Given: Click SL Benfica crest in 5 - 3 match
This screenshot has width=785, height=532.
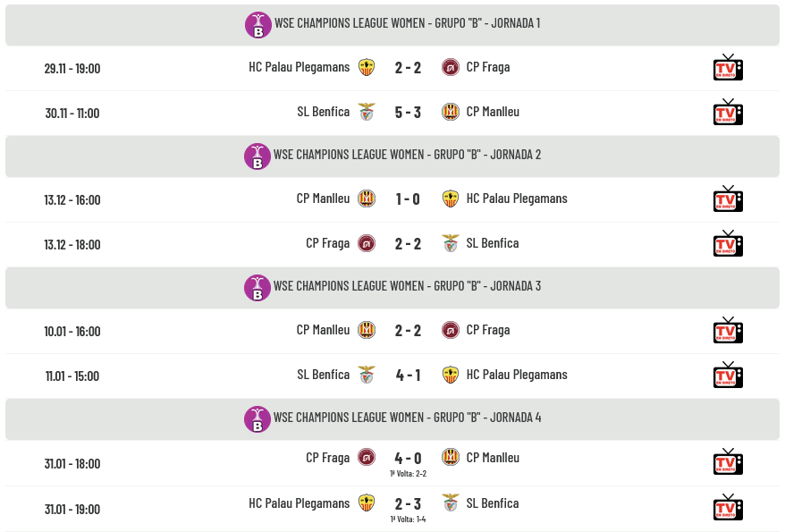Looking at the screenshot, I should pyautogui.click(x=367, y=112).
